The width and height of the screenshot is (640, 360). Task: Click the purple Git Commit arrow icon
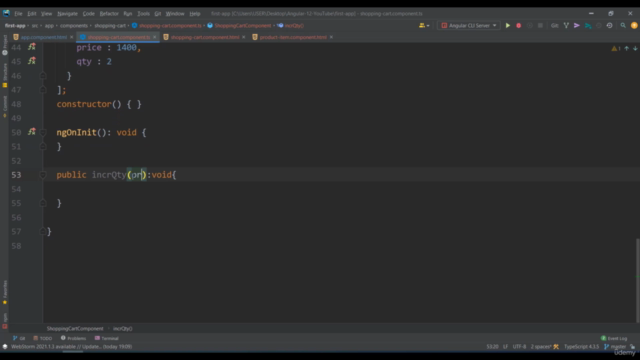click(x=577, y=25)
